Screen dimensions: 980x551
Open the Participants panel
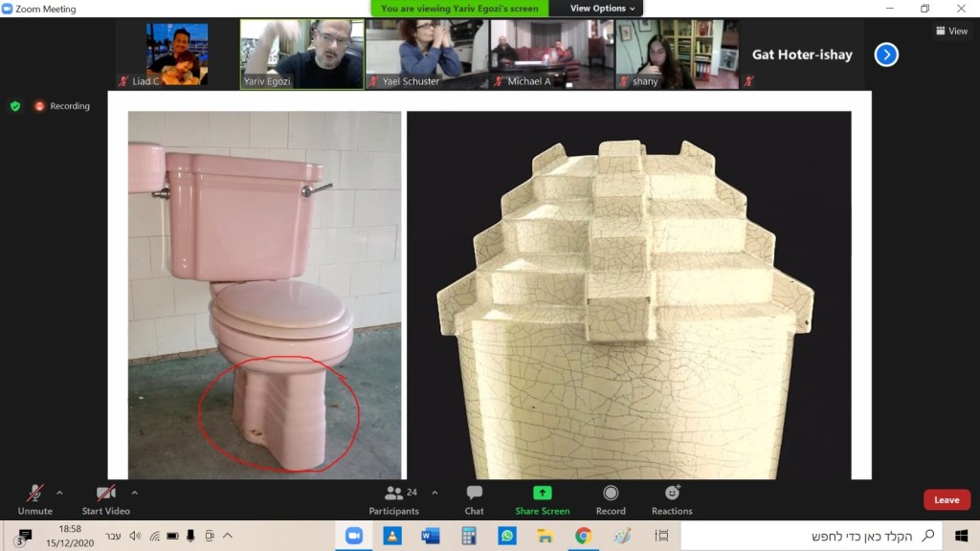coord(393,498)
